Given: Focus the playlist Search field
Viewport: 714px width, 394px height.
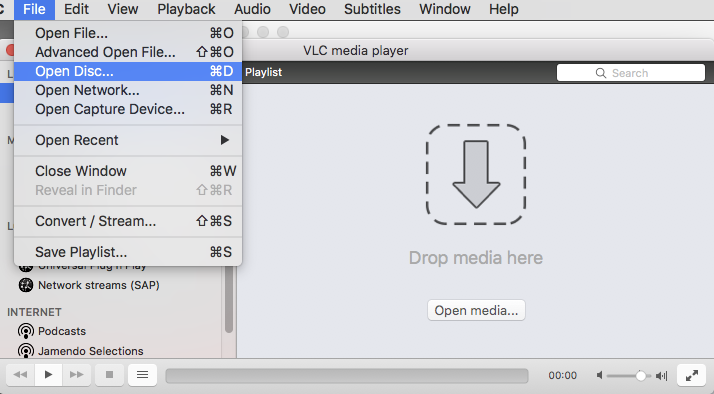Looking at the screenshot, I should coord(631,73).
